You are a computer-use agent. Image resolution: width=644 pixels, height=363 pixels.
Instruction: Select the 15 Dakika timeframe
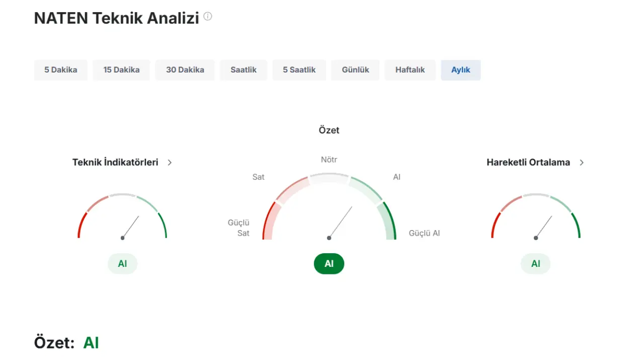121,70
